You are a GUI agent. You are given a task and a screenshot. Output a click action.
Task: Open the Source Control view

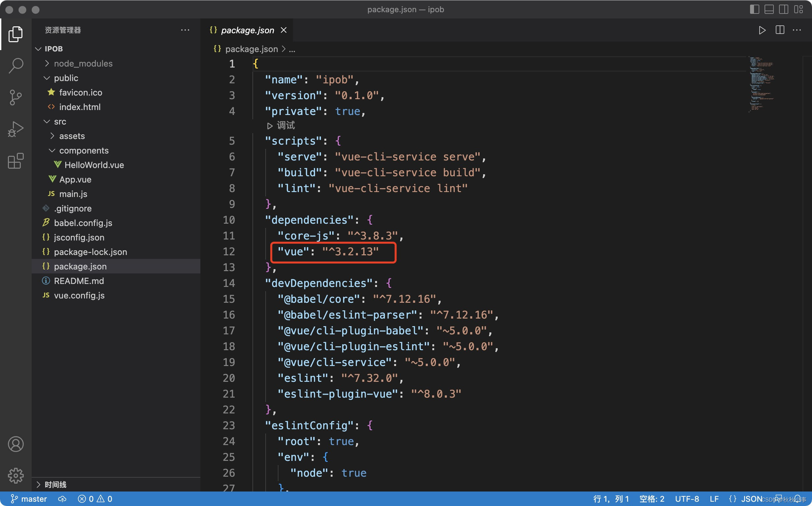pos(16,98)
